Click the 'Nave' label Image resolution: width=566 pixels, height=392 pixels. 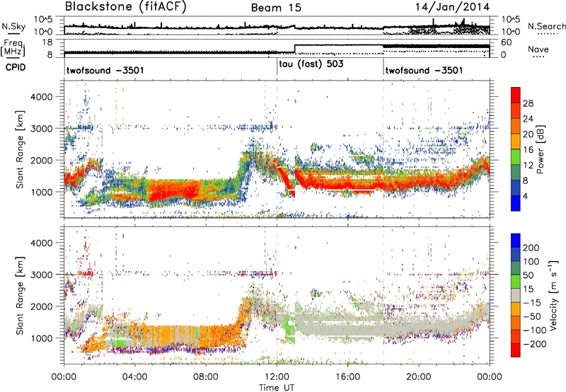click(x=538, y=49)
